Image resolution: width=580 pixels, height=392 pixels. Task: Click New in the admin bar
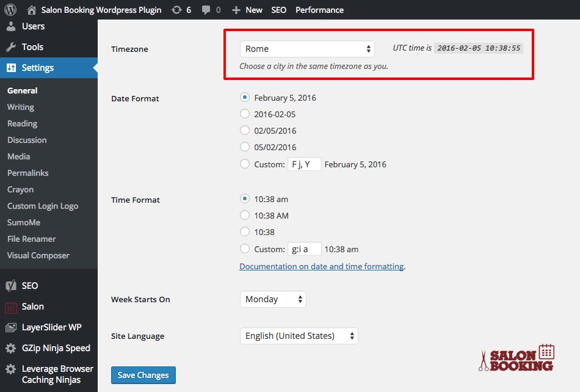[x=254, y=10]
